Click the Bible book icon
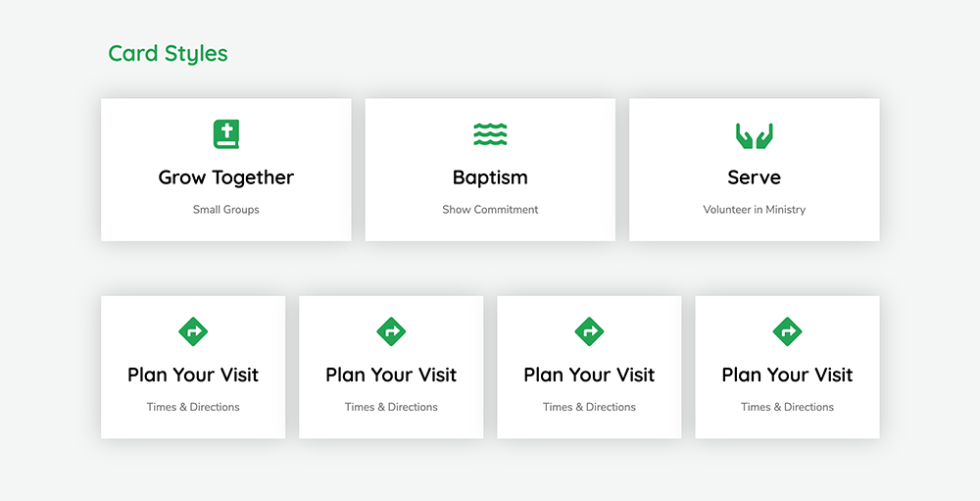Image resolution: width=980 pixels, height=501 pixels. pos(226,134)
